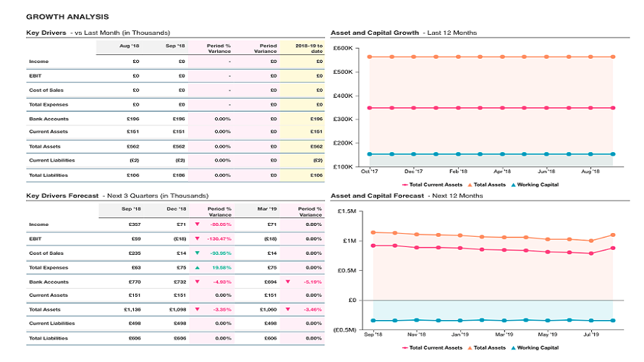
Task: Click the red arrow beside Total Assets -3.46%
Action: point(288,309)
